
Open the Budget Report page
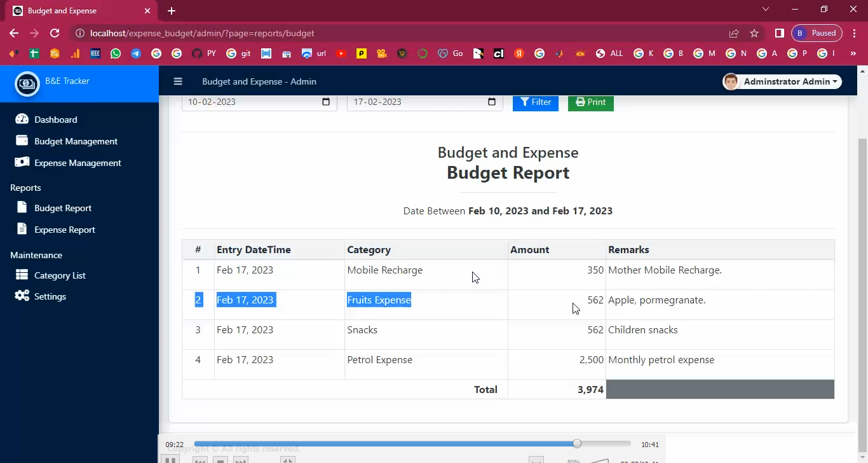tap(62, 208)
